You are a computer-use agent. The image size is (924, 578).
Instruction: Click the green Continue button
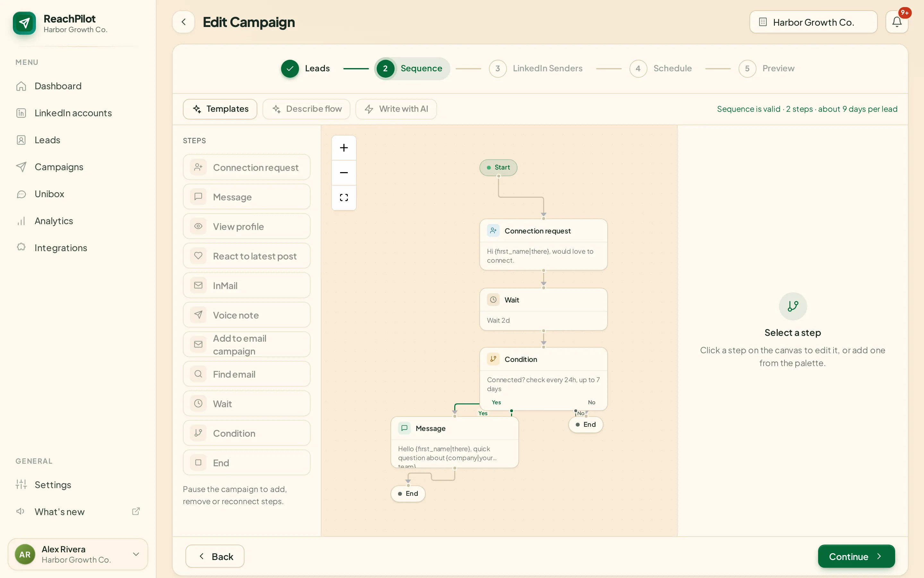tap(856, 556)
